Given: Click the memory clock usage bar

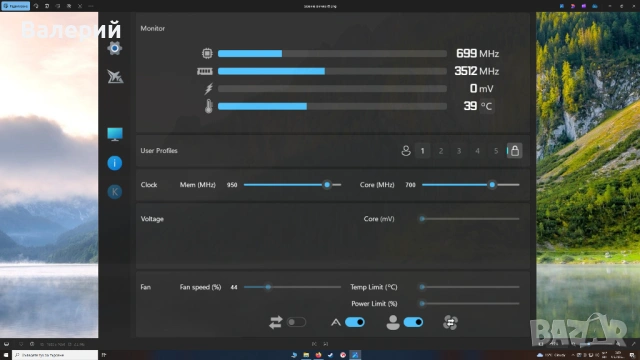Looking at the screenshot, I should point(332,71).
